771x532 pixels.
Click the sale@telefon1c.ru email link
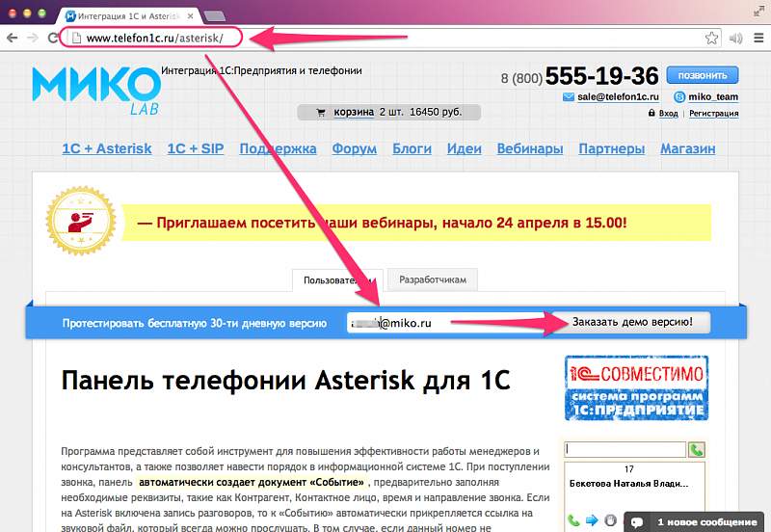(618, 97)
